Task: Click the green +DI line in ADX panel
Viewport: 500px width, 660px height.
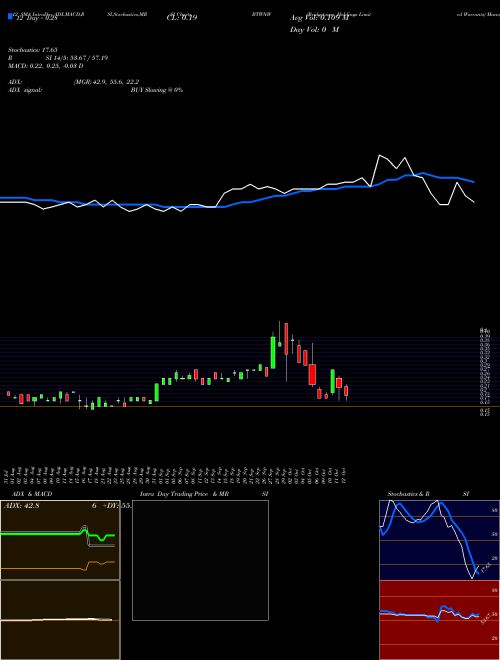Action: pyautogui.click(x=58, y=535)
